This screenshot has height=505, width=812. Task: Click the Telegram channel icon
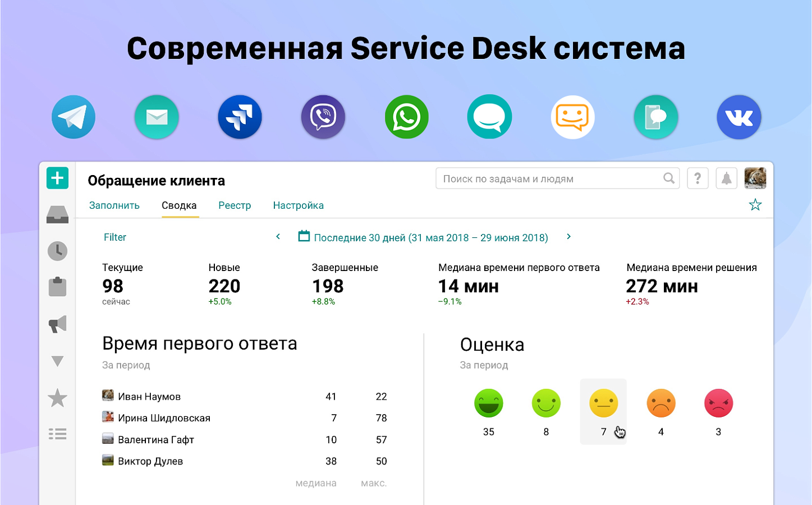pos(74,117)
